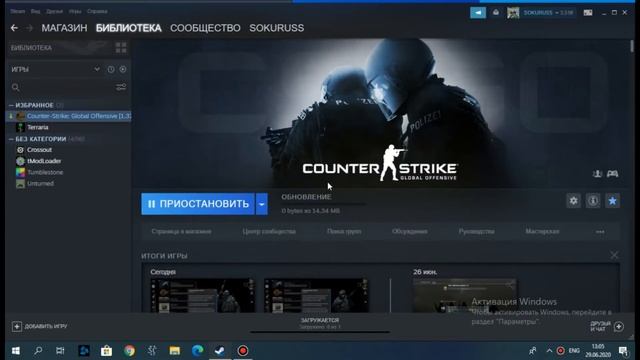640x360 pixels.
Task: Click the blue announcements megaphone icon
Action: click(x=478, y=13)
